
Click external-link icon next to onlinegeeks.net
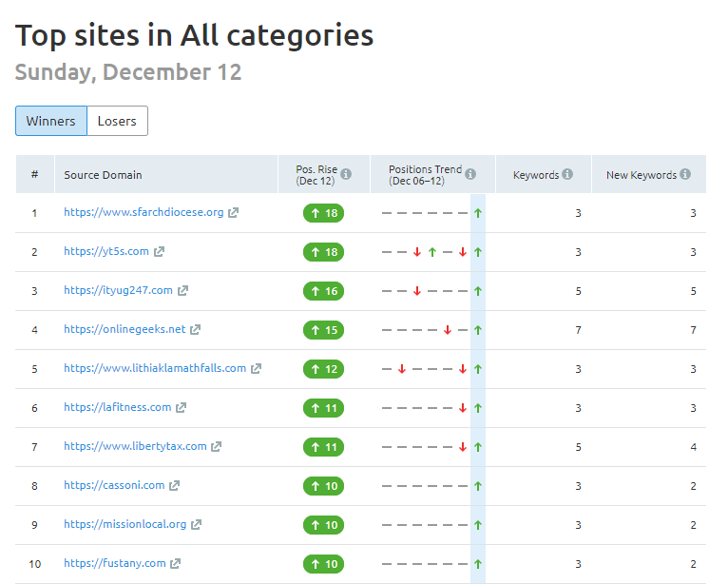(x=196, y=330)
